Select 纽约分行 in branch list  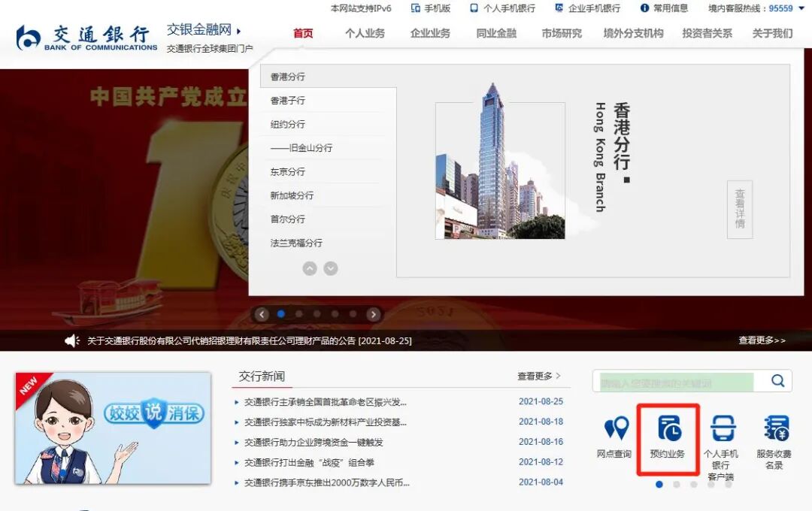tap(288, 124)
